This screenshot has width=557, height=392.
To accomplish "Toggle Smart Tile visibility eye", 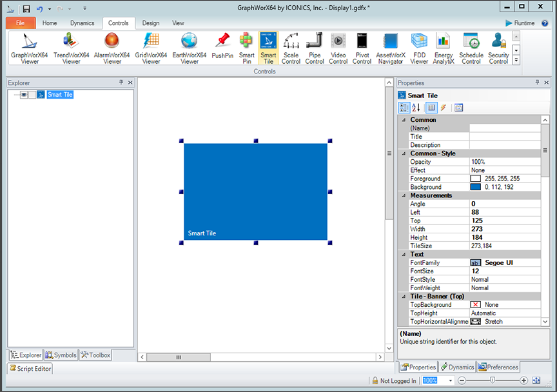I will [x=24, y=95].
